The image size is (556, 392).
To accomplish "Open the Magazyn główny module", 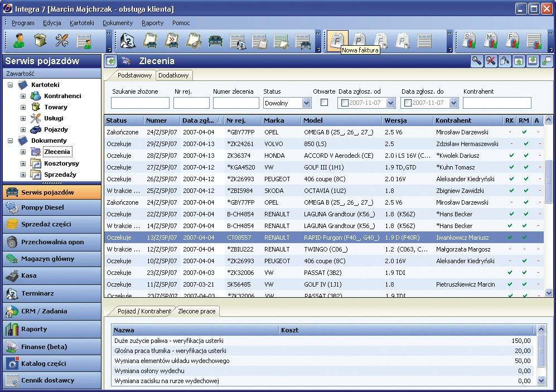I will [x=52, y=259].
